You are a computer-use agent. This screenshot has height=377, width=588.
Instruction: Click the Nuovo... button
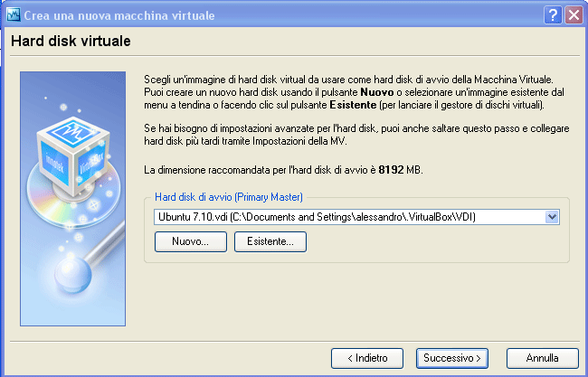[x=191, y=241]
